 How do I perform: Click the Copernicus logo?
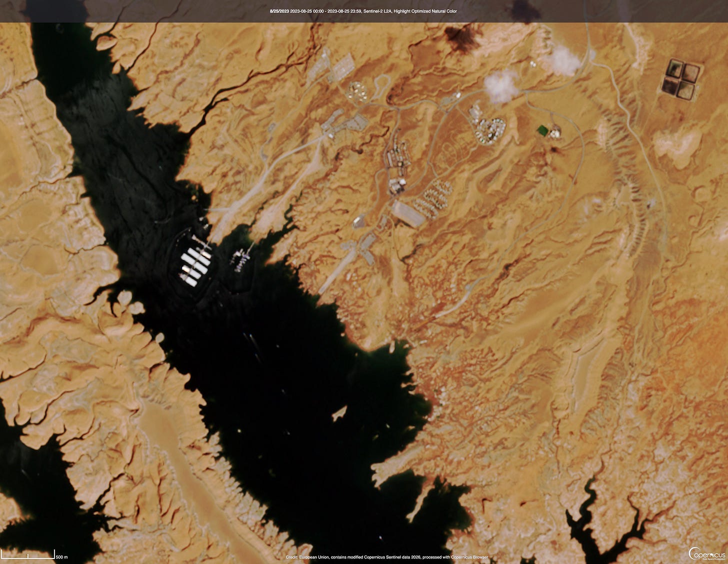click(707, 553)
